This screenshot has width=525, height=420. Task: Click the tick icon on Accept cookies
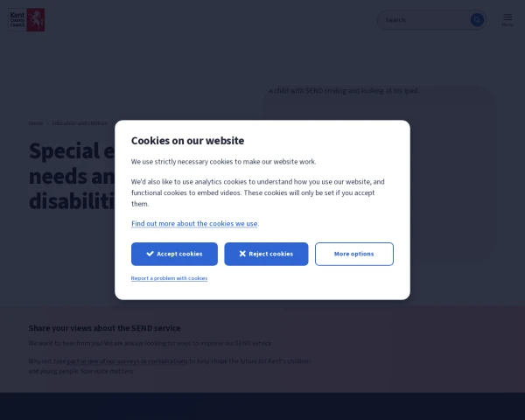[150, 254]
